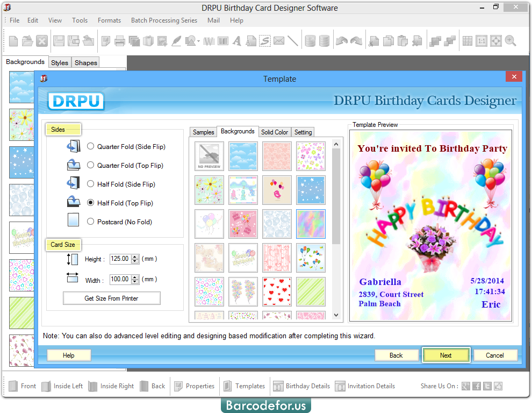The image size is (532, 413).
Task: Select Quarter Fold (Side Flip) option
Action: pyautogui.click(x=90, y=146)
